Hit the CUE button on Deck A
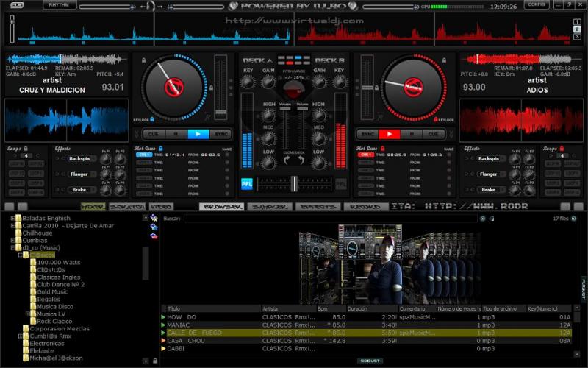 (153, 134)
